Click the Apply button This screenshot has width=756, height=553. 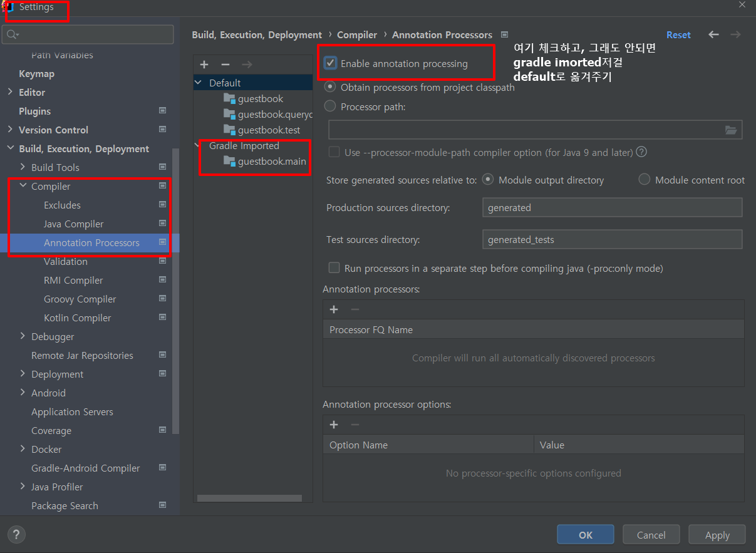tap(717, 534)
